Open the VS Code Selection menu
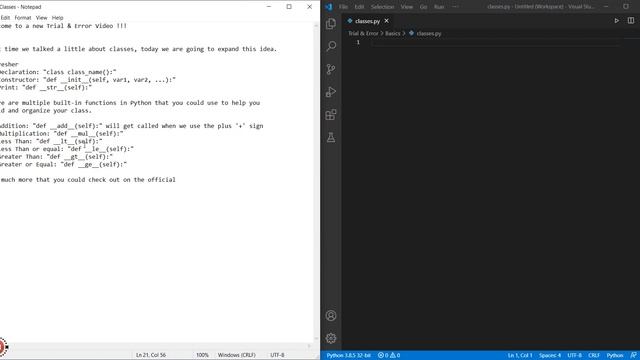 (x=382, y=7)
